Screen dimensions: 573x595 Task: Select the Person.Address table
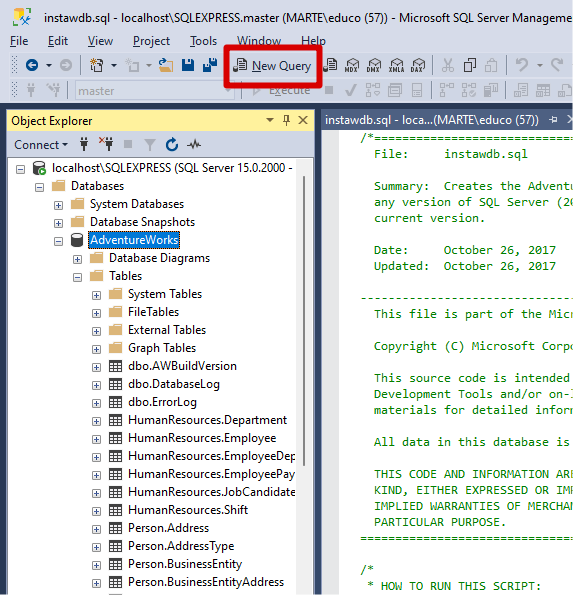[168, 528]
